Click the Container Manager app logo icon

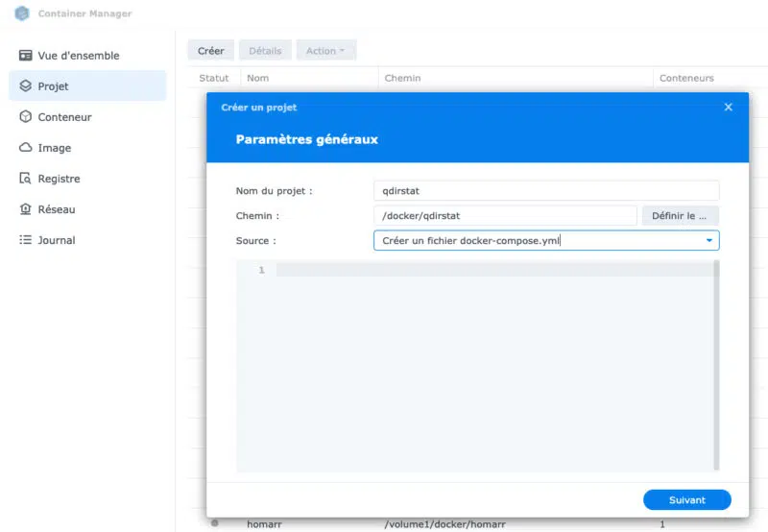point(22,13)
